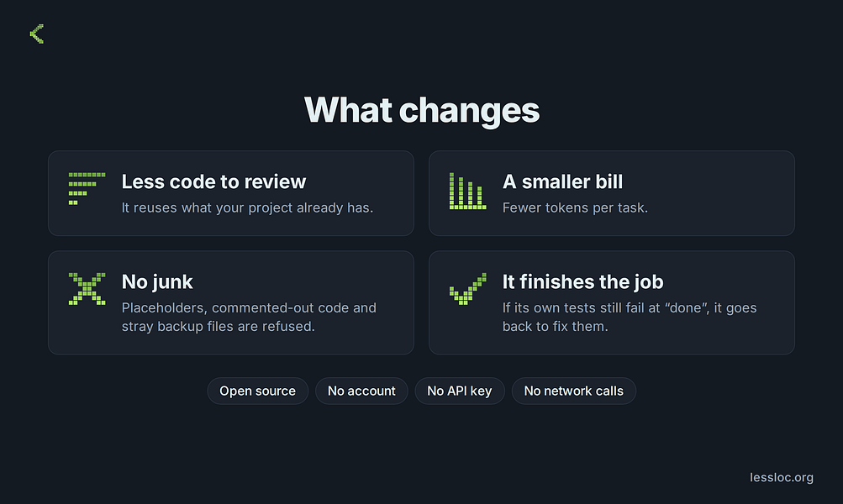
Task: Click the pixelated X icon for No junk
Action: click(x=87, y=289)
